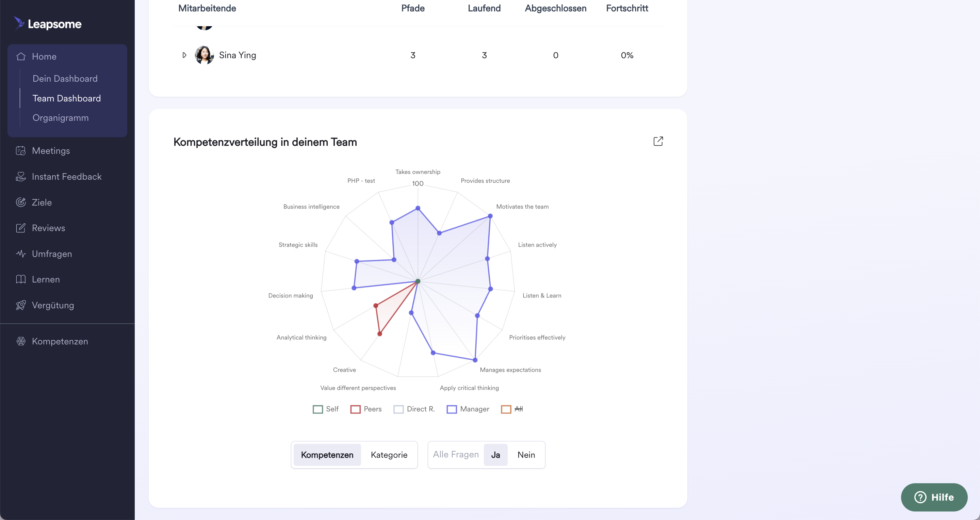Image resolution: width=980 pixels, height=520 pixels.
Task: Click the Decision making axis label
Action: [x=291, y=295]
